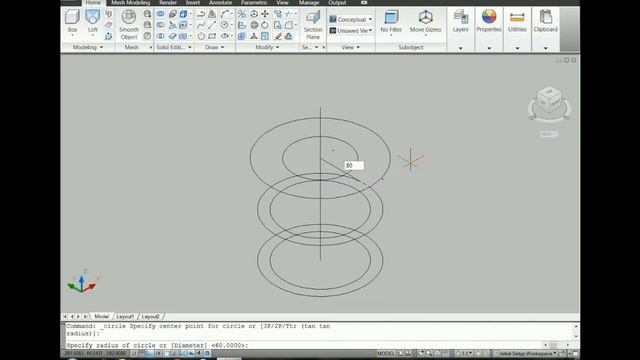Click the Erase tool in Modify panel

click(x=278, y=36)
